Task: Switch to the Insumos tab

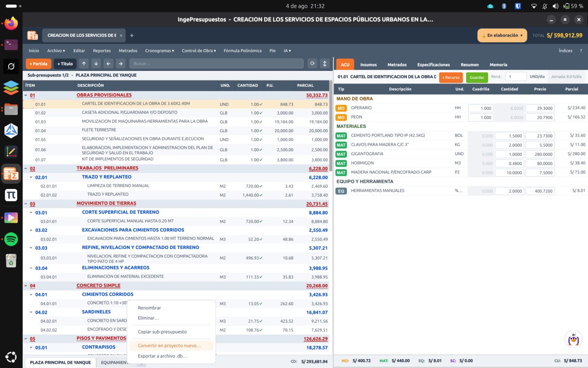Action: tap(368, 65)
